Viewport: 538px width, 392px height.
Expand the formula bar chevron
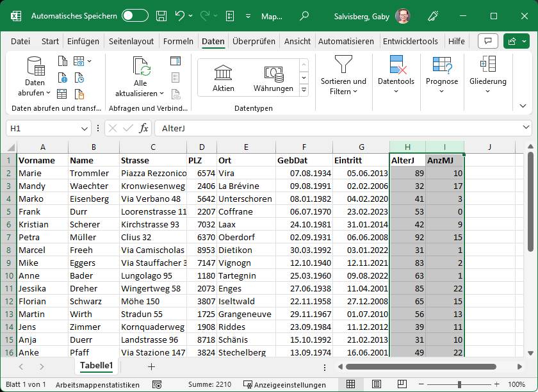click(526, 127)
